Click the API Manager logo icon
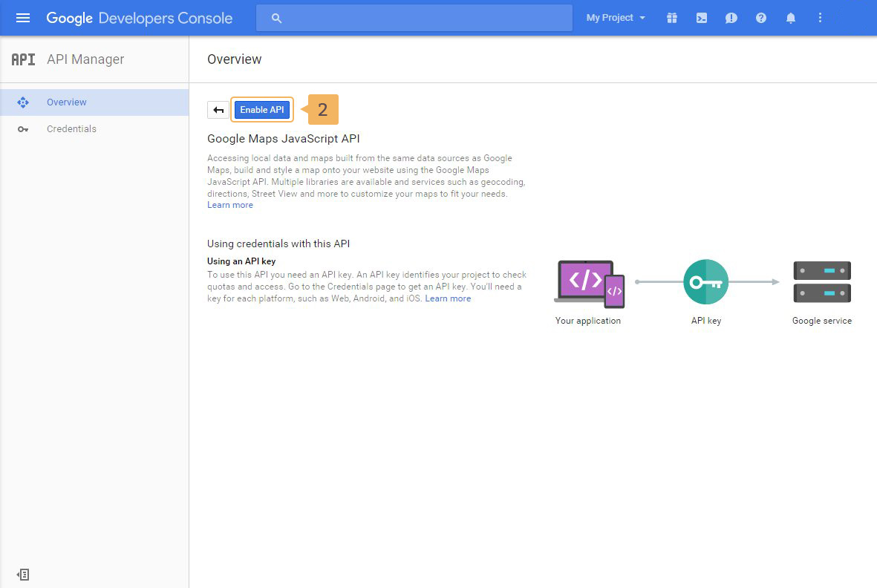Viewport: 877px width, 588px height. [23, 59]
